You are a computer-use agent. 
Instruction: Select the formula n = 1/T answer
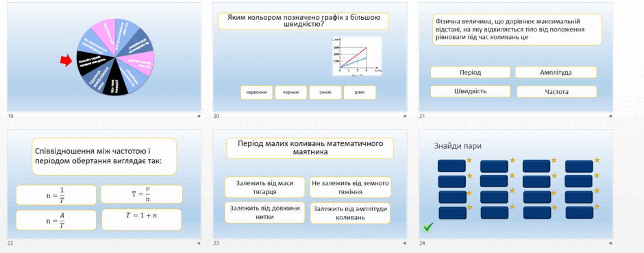click(56, 195)
